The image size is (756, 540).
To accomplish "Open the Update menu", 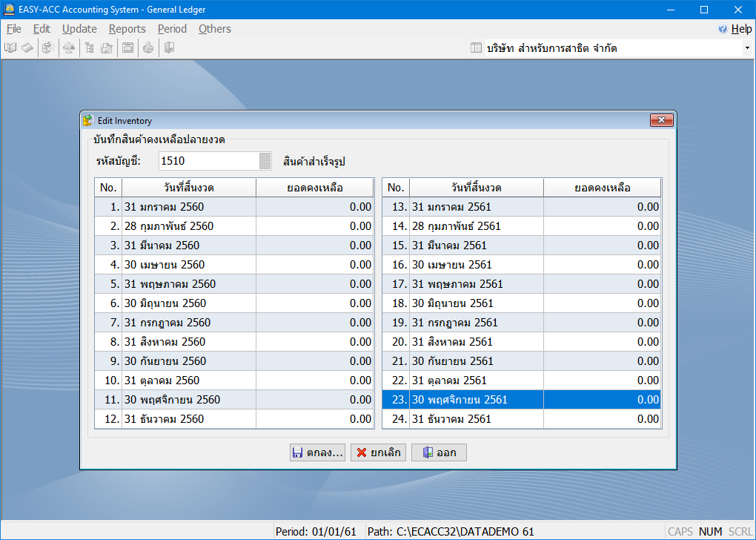I will [79, 29].
